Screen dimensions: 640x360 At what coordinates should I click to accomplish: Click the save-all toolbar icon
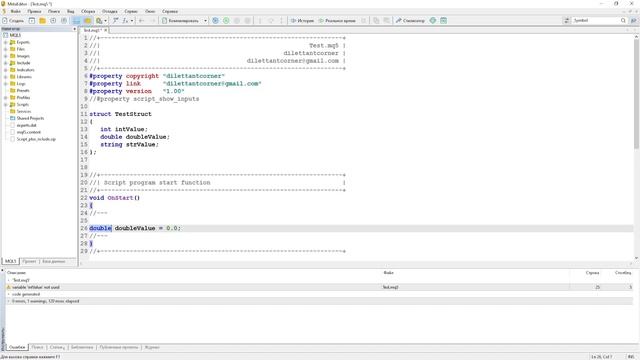point(64,20)
